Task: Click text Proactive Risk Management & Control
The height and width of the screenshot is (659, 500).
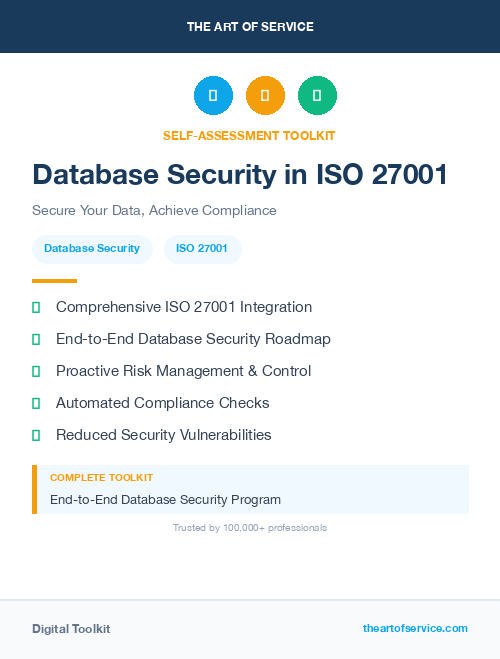Action: (184, 371)
